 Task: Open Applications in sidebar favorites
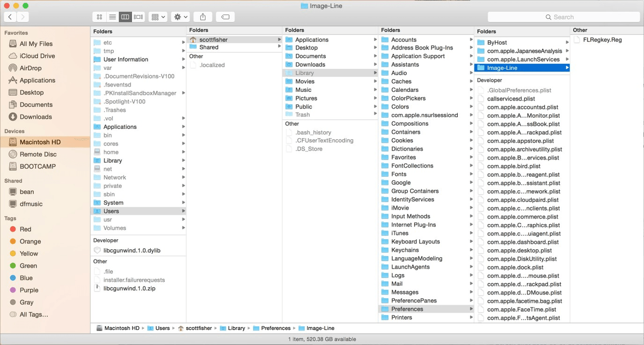37,80
